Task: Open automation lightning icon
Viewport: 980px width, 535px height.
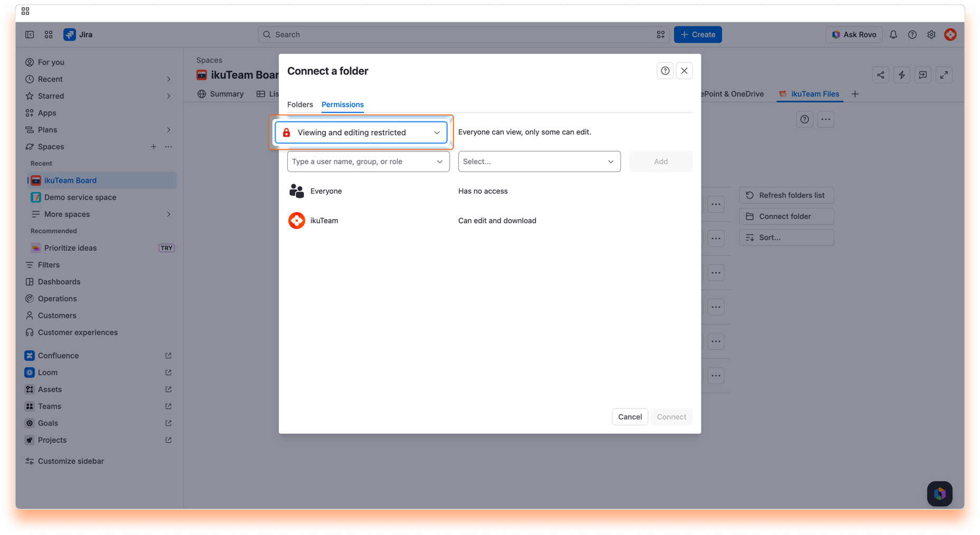Action: [x=901, y=75]
